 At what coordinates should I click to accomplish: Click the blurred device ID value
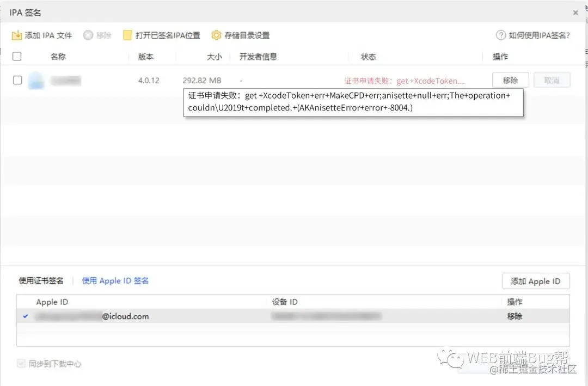pos(326,316)
